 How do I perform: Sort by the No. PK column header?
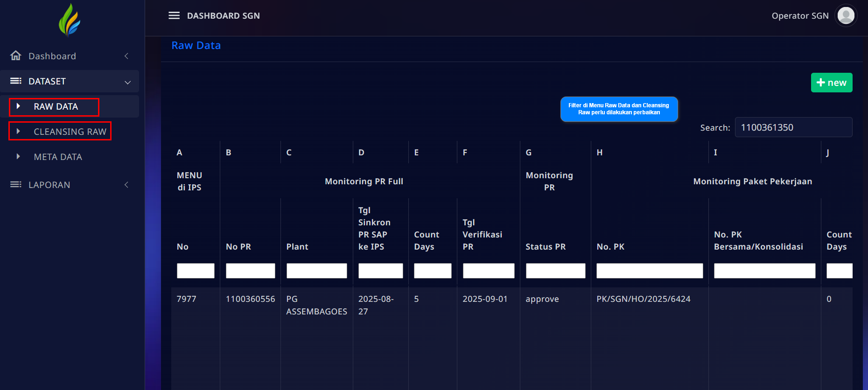pyautogui.click(x=610, y=247)
